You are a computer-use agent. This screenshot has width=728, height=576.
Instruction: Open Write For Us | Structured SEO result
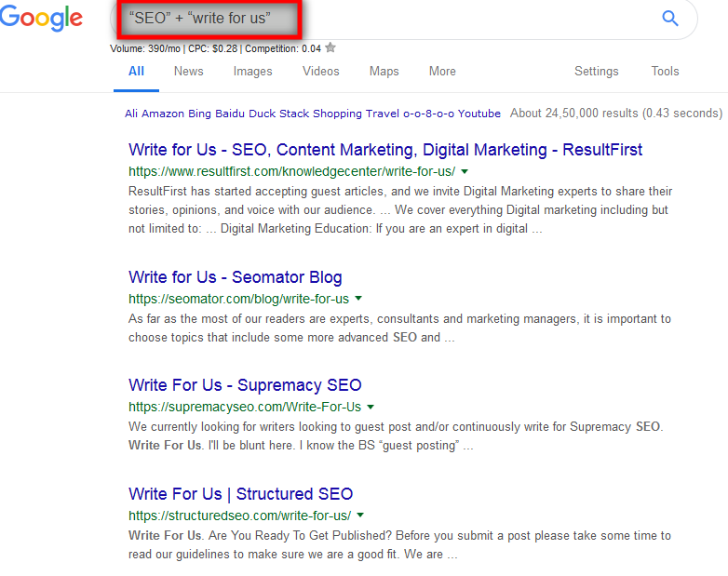coord(240,494)
